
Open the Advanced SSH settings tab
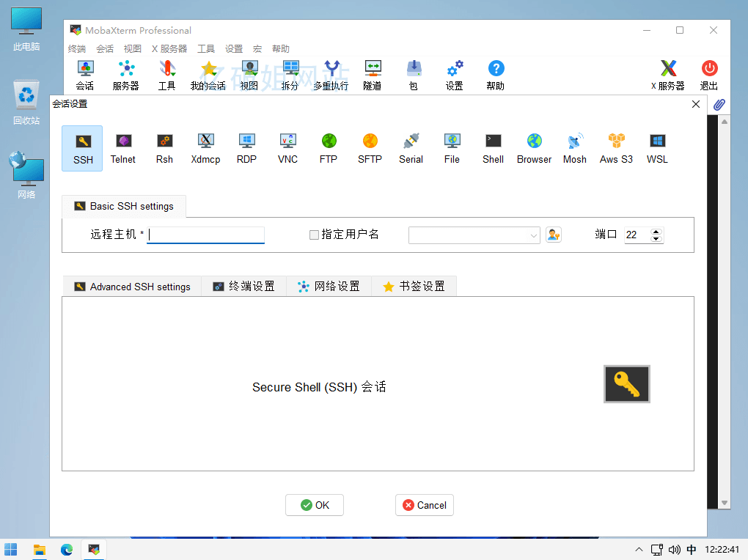pos(132,287)
